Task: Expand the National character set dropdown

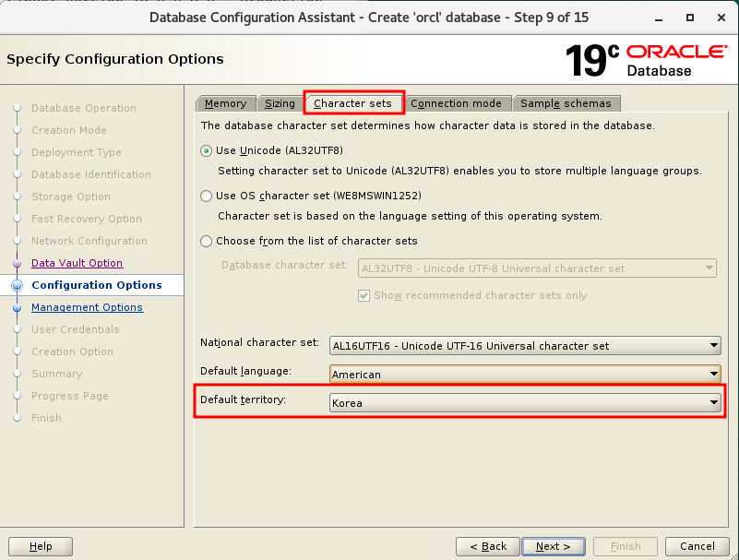Action: click(525, 346)
